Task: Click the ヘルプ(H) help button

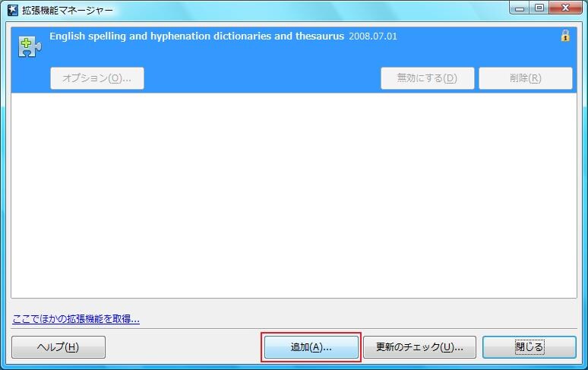Action: click(x=58, y=347)
